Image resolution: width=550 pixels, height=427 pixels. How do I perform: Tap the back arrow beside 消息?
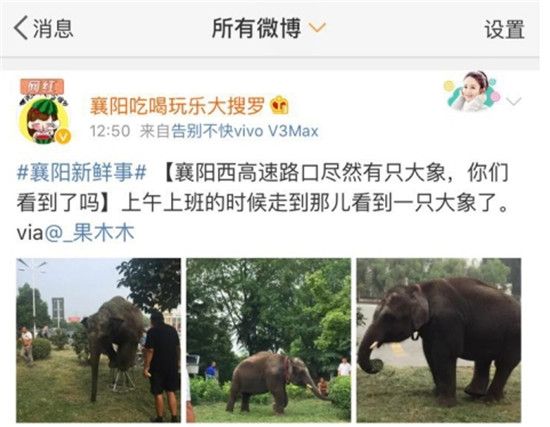pos(21,28)
